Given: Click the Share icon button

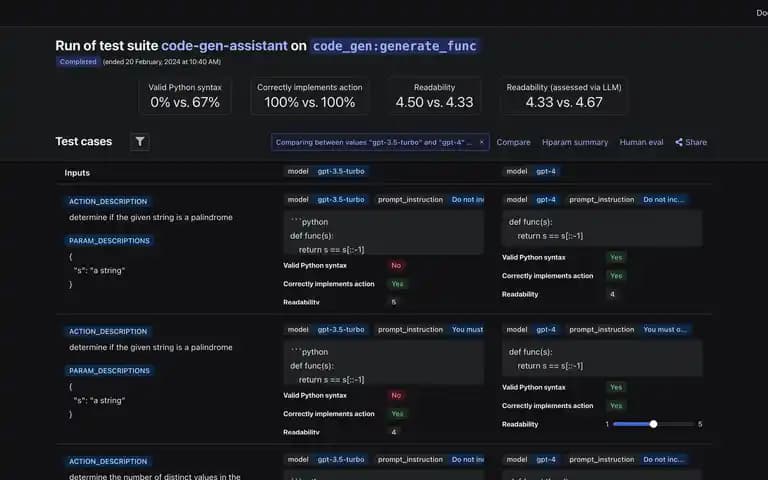Looking at the screenshot, I should (x=679, y=142).
